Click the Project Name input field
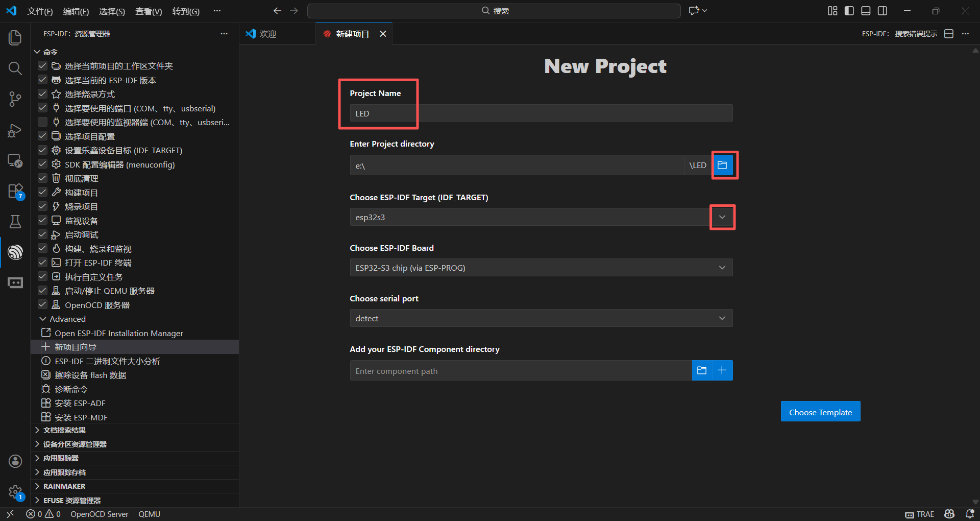 coord(541,113)
